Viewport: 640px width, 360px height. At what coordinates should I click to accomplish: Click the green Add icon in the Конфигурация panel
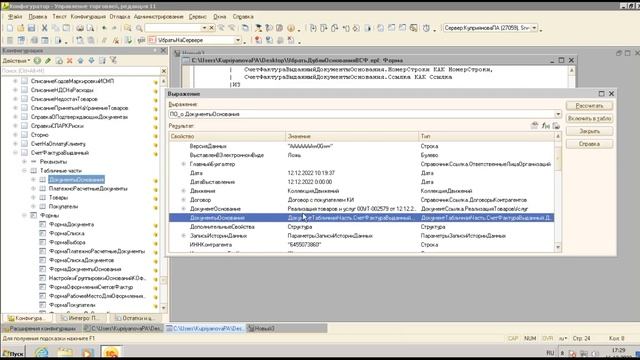37,60
